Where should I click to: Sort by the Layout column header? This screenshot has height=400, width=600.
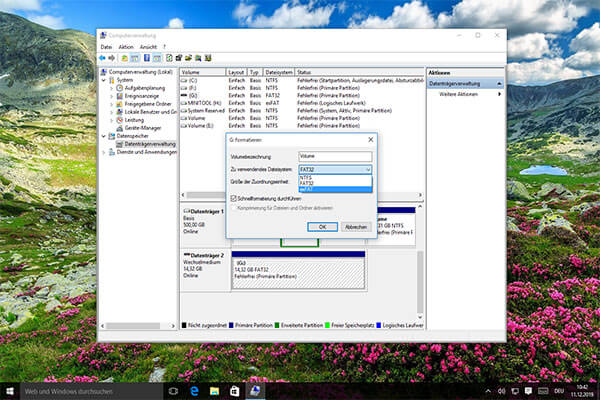[236, 72]
